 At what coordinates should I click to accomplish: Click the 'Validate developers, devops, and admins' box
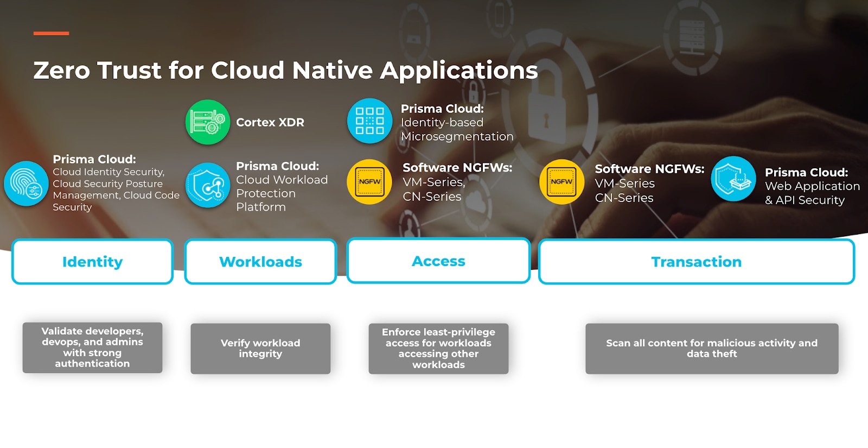coord(92,348)
